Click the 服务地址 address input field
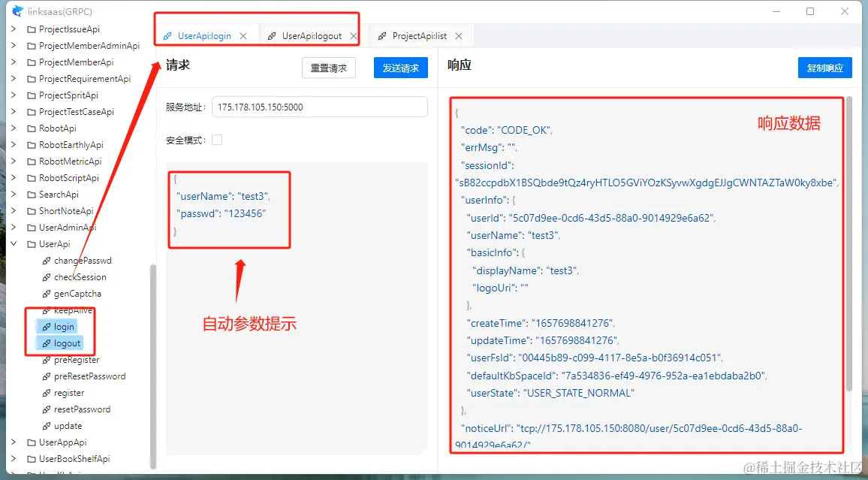 [x=320, y=107]
